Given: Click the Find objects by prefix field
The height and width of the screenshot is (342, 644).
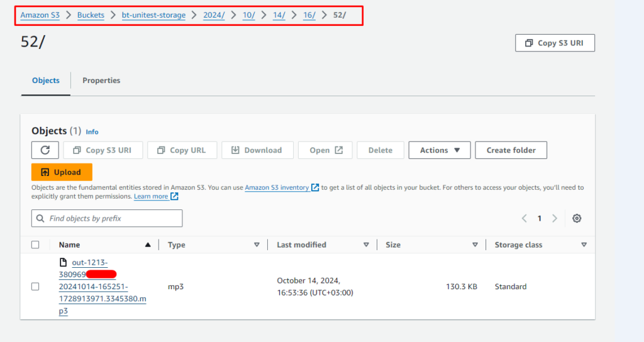Looking at the screenshot, I should point(107,218).
